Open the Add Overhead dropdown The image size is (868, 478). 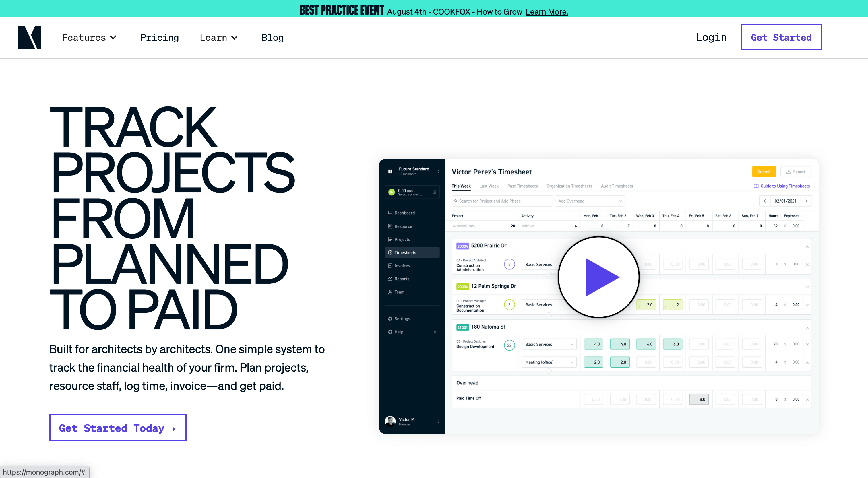(590, 201)
